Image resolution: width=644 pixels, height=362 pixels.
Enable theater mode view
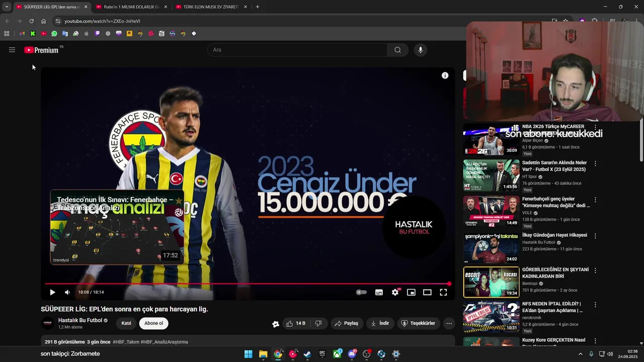pyautogui.click(x=427, y=292)
